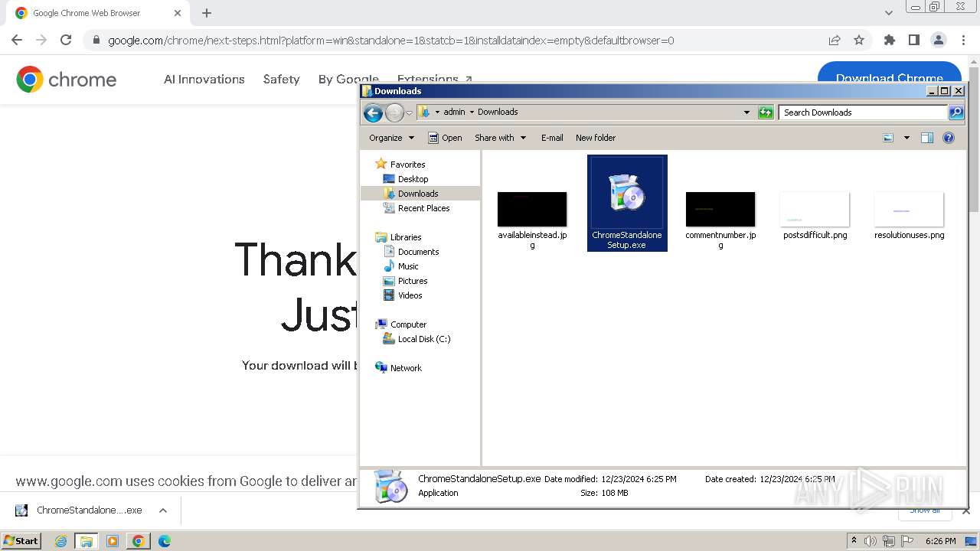Screen dimensions: 980x551
Task: Click the volume speaker tray icon
Action: (871, 541)
